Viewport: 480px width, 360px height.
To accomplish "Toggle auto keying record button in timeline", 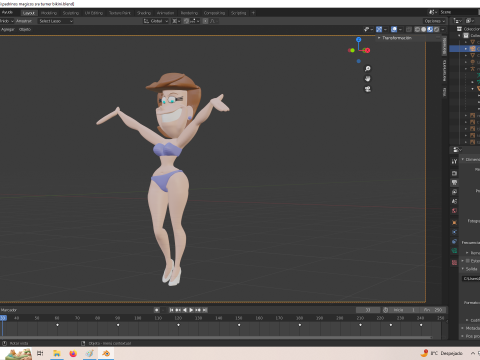I will 156,310.
